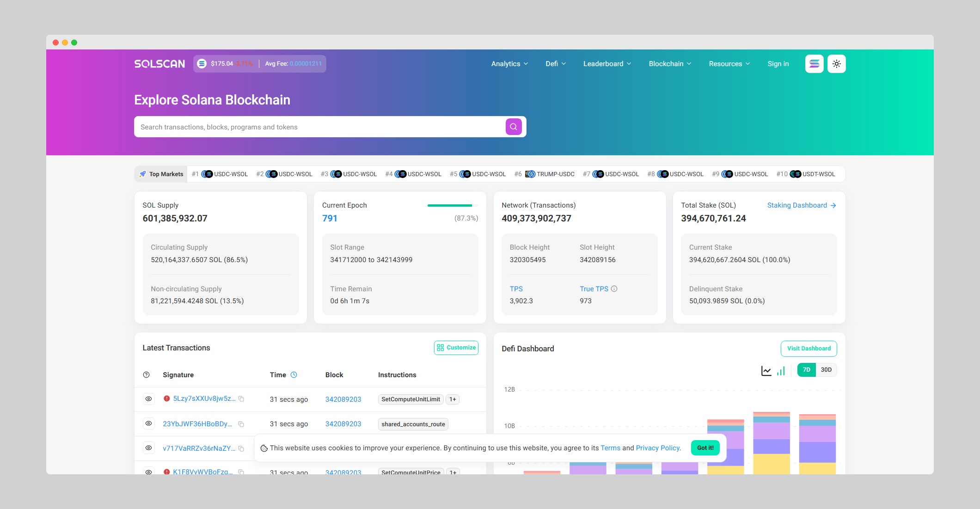Click the Visit Dashboard button

(809, 349)
